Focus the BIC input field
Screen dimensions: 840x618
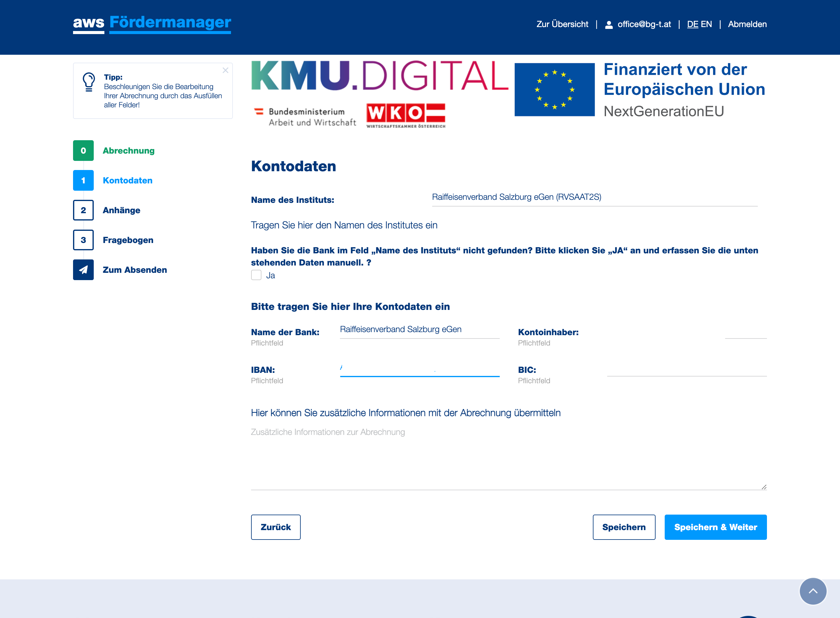[x=687, y=368]
